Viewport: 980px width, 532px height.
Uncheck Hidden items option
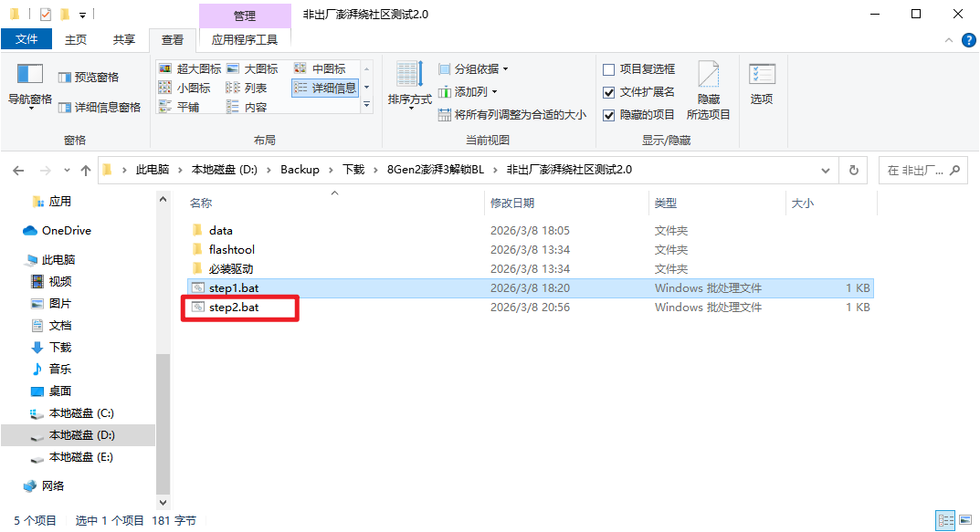pos(638,115)
